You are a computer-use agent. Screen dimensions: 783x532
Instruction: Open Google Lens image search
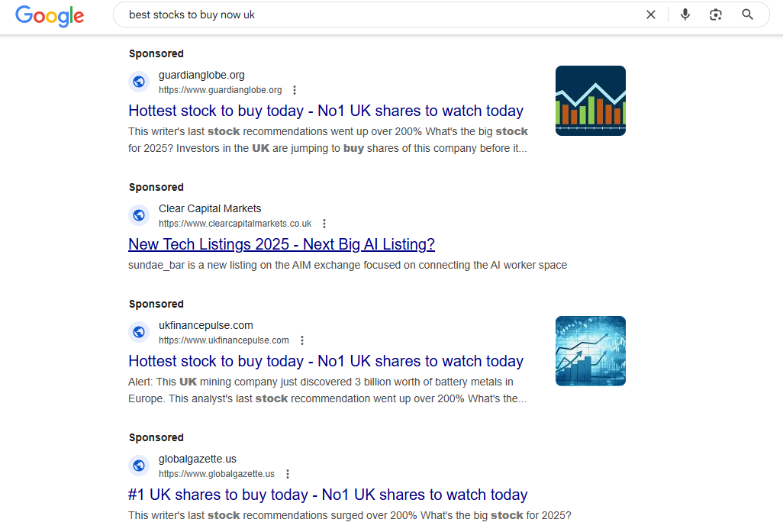pyautogui.click(x=716, y=14)
